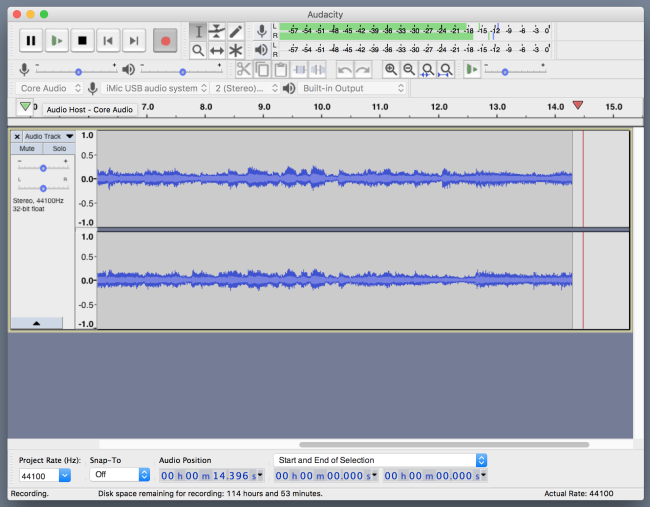Adjust the recording volume slider

[x=78, y=72]
